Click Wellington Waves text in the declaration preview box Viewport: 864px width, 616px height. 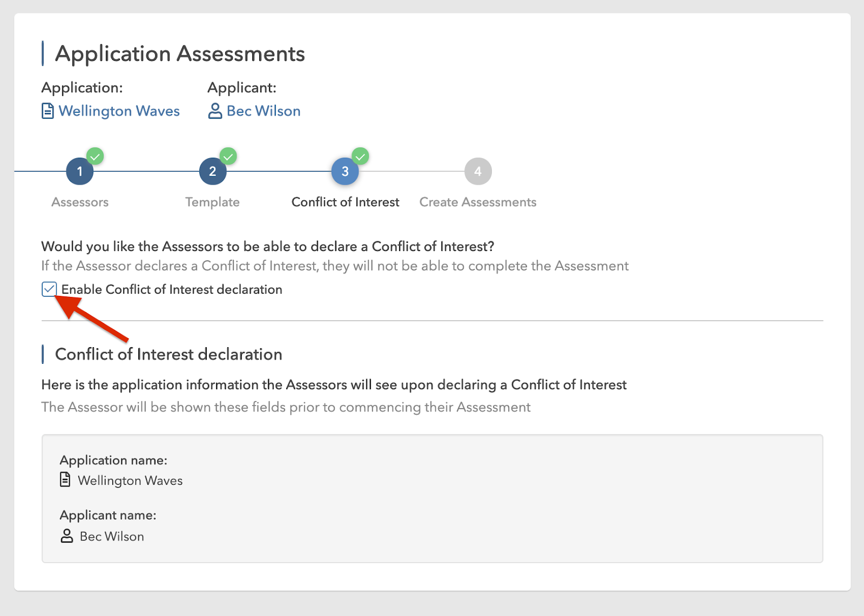coord(130,480)
